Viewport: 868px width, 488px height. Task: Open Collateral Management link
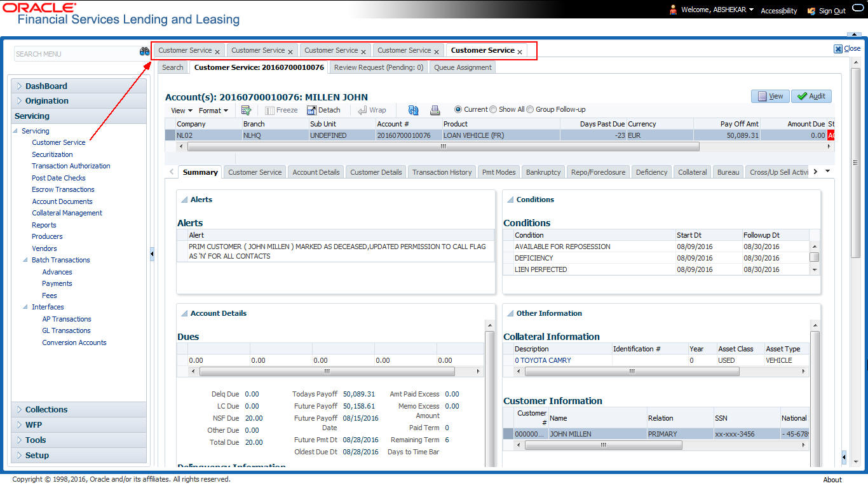tap(67, 213)
